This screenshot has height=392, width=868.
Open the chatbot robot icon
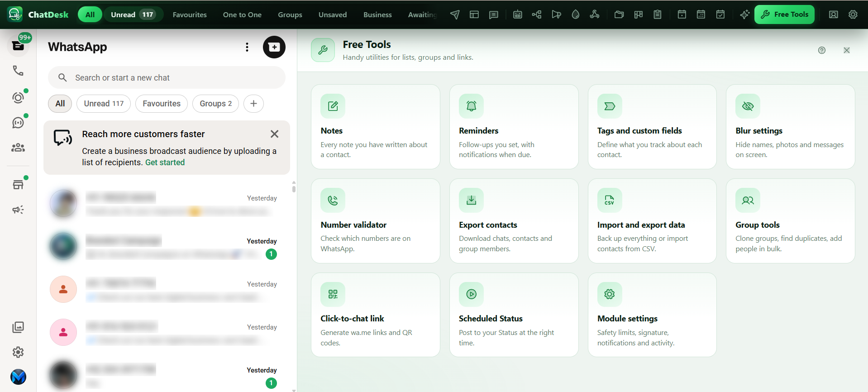coord(518,14)
